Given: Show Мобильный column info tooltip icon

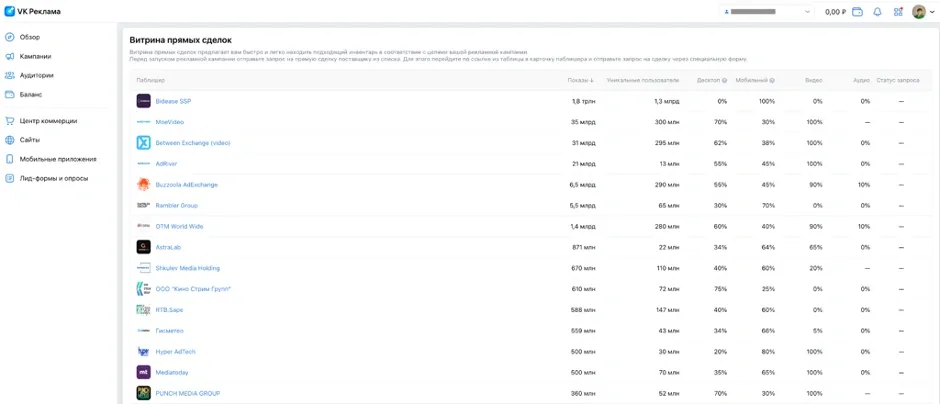Looking at the screenshot, I should pyautogui.click(x=772, y=80).
